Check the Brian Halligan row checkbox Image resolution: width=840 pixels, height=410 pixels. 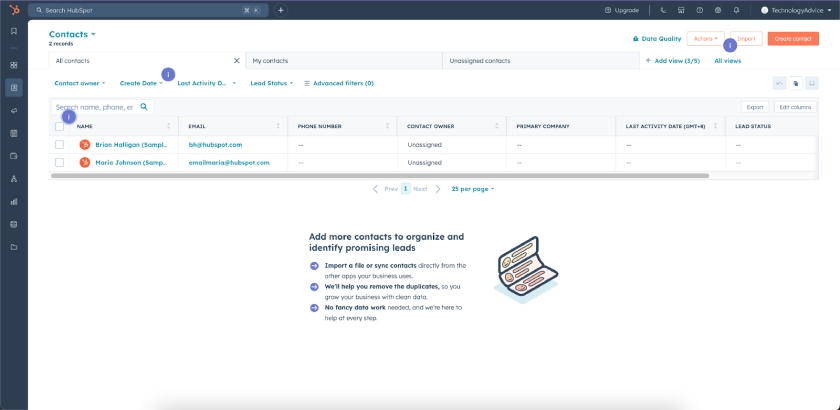point(59,145)
